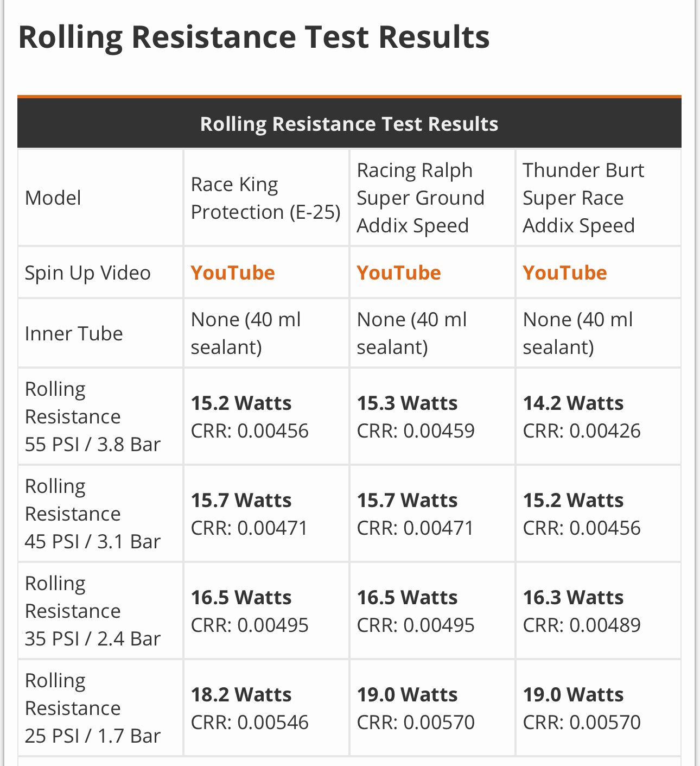Open the YouTube link for Race King Protection
Viewport: 700px width, 766px height.
[x=233, y=273]
